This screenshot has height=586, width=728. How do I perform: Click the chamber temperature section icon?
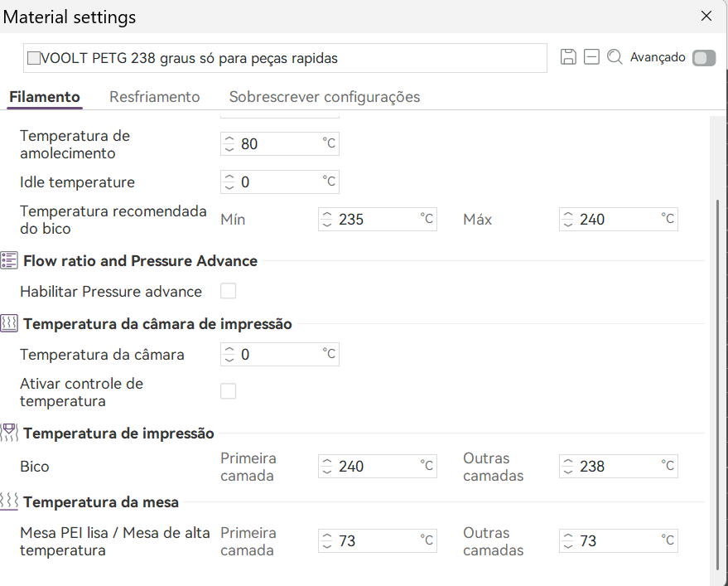9,323
